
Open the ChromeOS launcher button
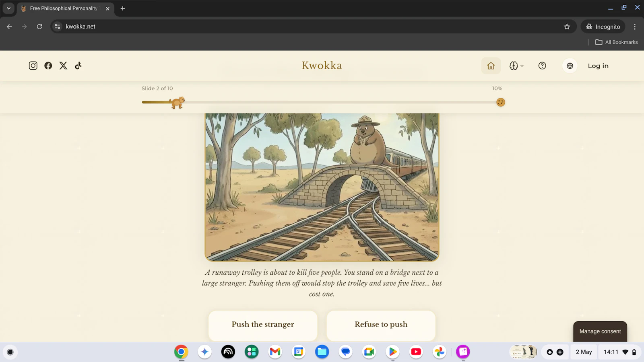[10, 352]
